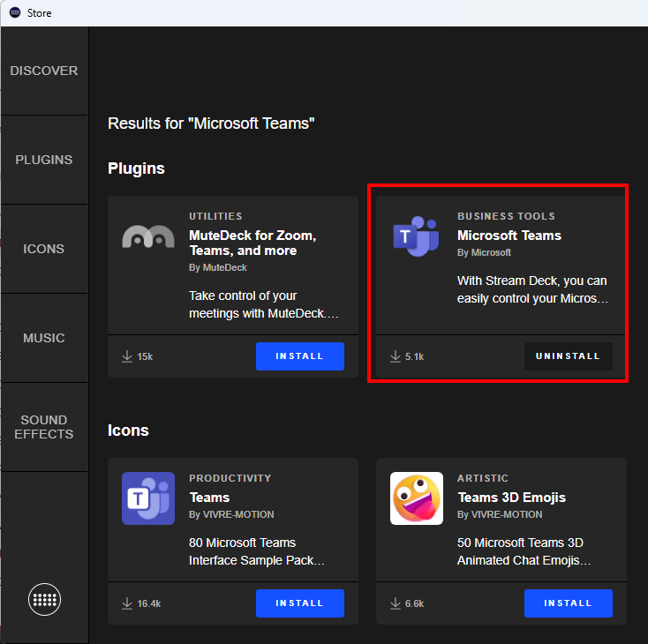Go to the Music sidebar section
This screenshot has height=644, width=648.
click(44, 338)
